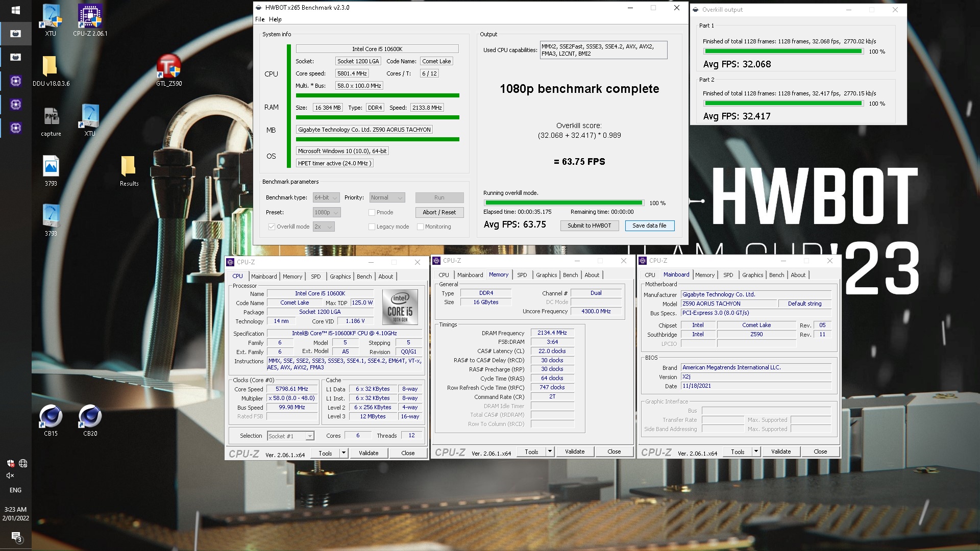
Task: Open the CPU-Z 2.06.1 desktop shortcut
Action: pos(90,20)
